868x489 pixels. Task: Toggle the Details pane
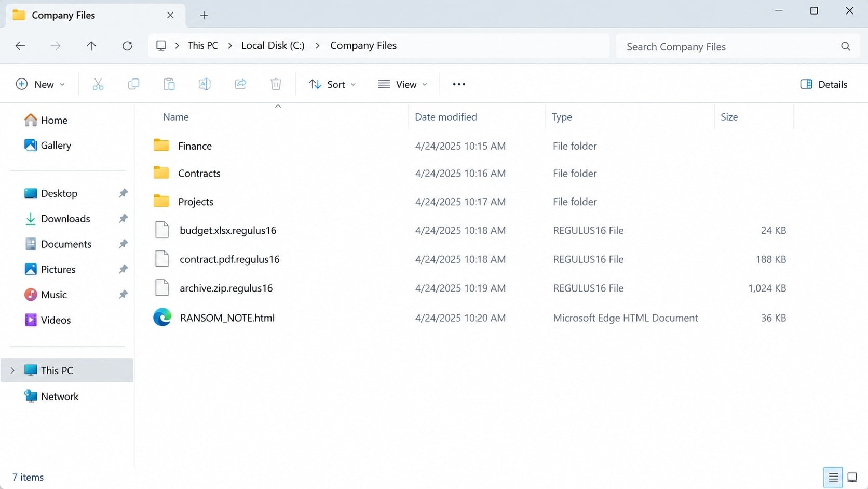pyautogui.click(x=824, y=84)
